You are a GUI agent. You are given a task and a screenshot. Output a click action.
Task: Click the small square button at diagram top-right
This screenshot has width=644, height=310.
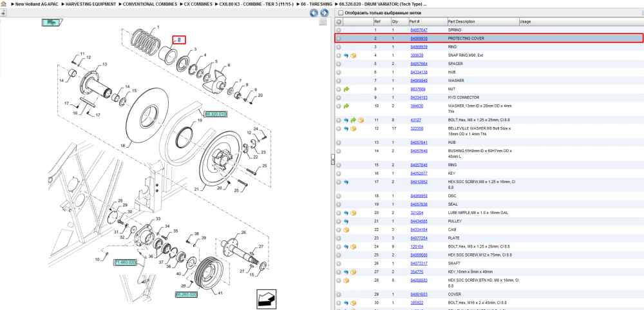(x=323, y=22)
